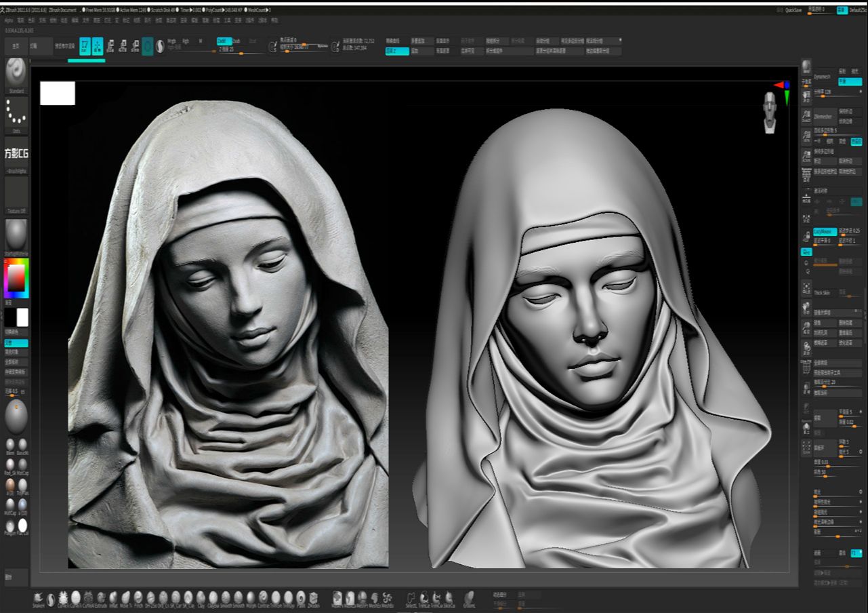Select the SelectLasso brush icon

point(413,598)
